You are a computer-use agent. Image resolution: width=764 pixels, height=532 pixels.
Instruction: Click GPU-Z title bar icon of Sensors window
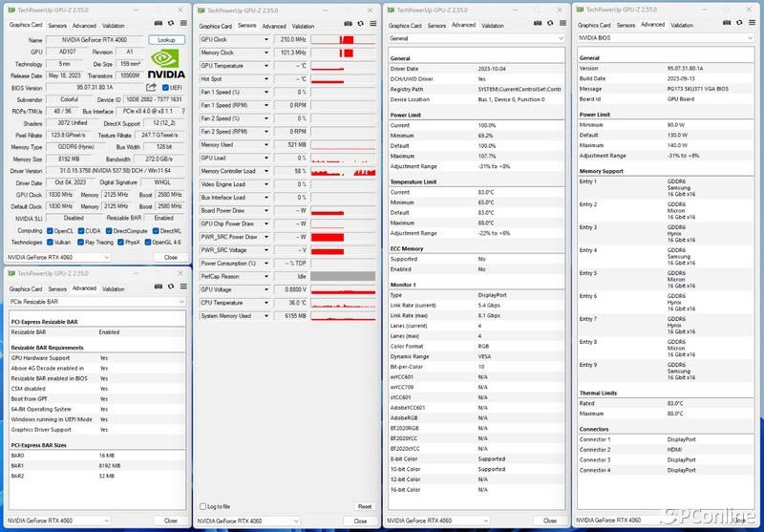pyautogui.click(x=202, y=11)
